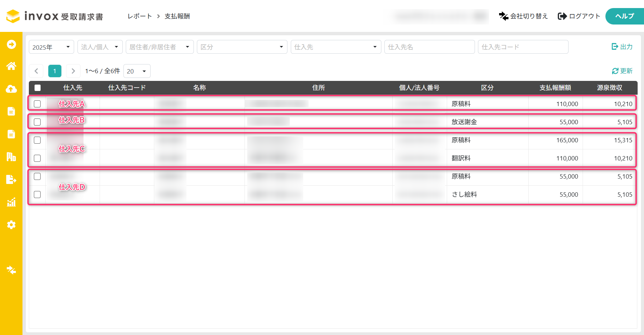
Task: Open the 居住者/非居住者 dropdown
Action: click(159, 47)
